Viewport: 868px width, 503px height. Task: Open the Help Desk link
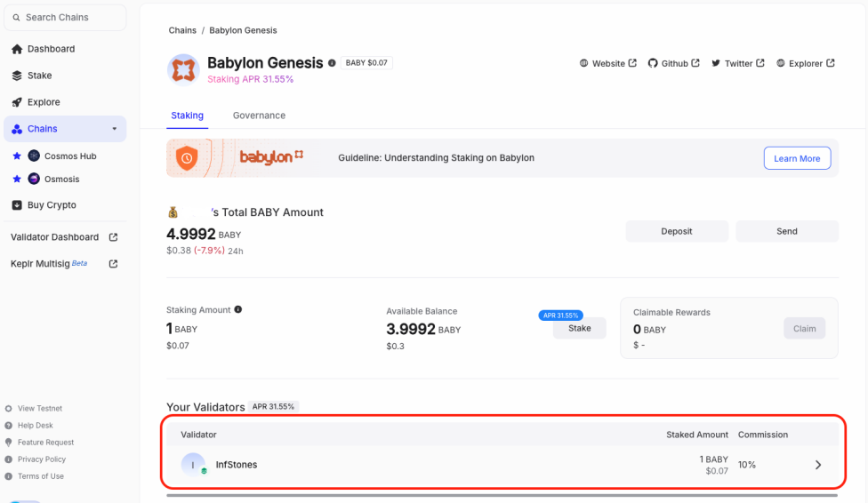point(36,426)
